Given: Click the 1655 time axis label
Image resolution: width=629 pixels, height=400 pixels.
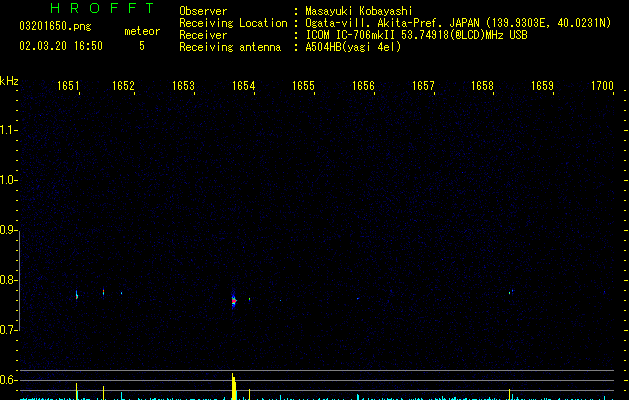Looking at the screenshot, I should click(x=303, y=86).
